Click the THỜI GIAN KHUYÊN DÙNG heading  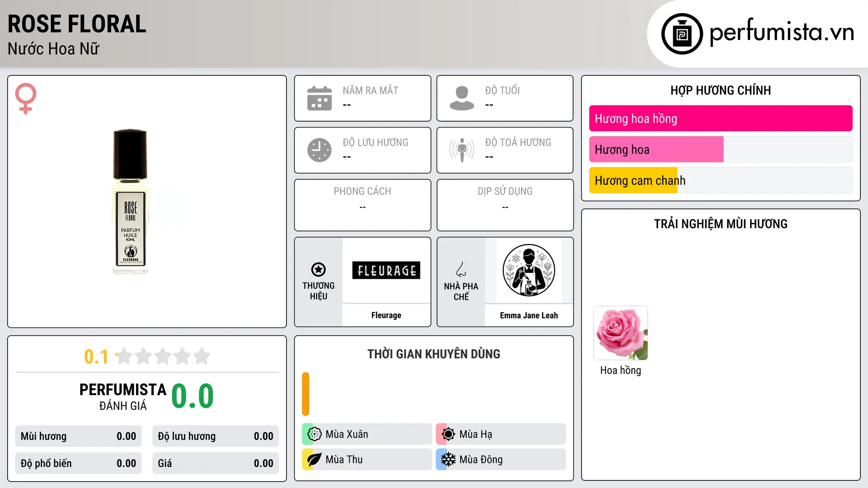pos(434,354)
